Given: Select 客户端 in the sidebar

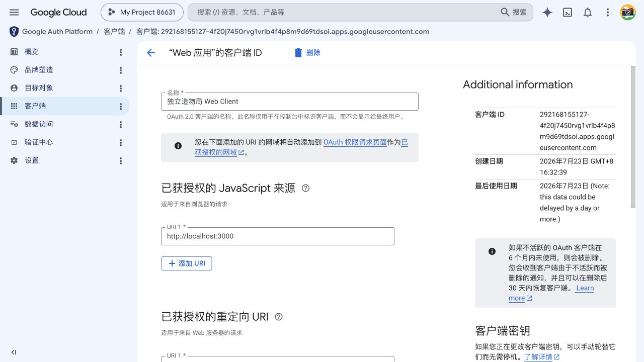Looking at the screenshot, I should point(64,106).
